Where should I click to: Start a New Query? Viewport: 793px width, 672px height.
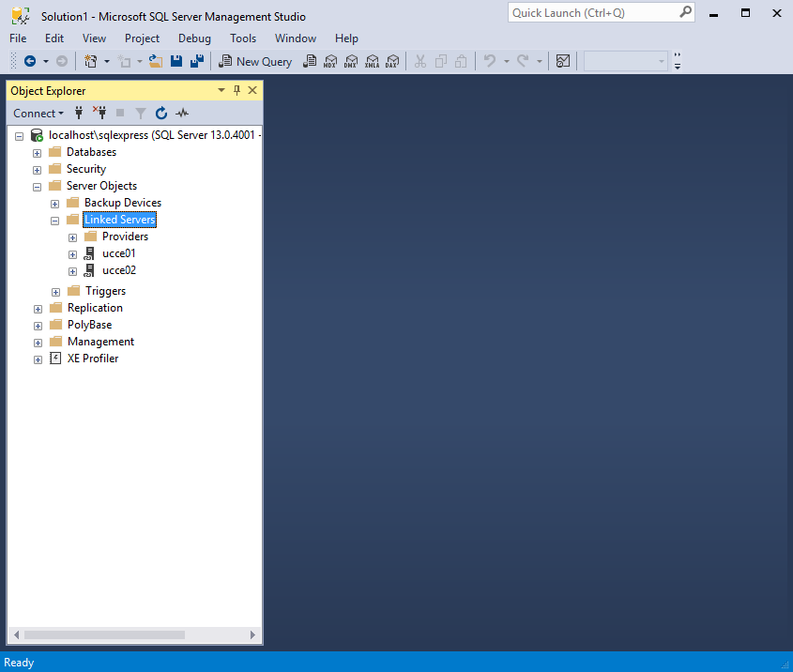(255, 61)
